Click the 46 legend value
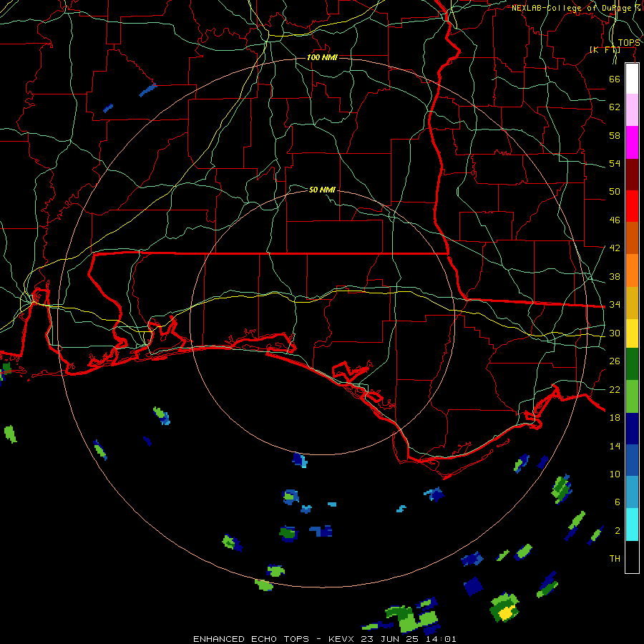This screenshot has height=644, width=644. coord(615,220)
